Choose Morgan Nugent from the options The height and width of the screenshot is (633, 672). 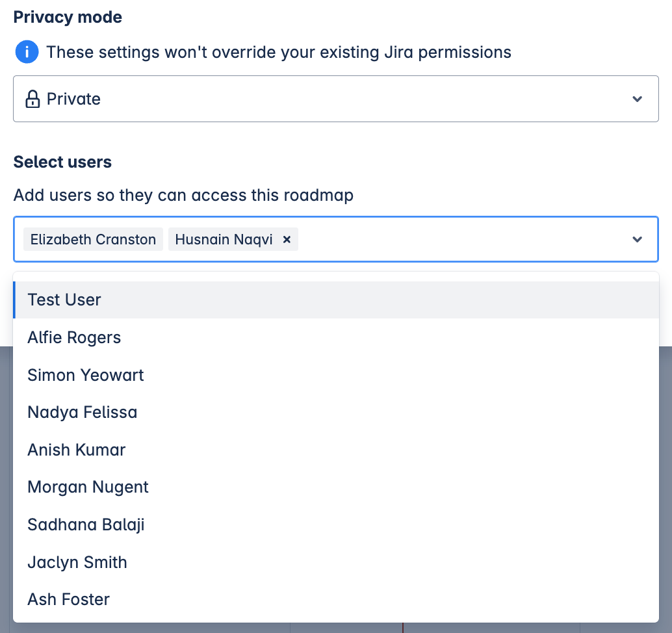click(x=88, y=487)
